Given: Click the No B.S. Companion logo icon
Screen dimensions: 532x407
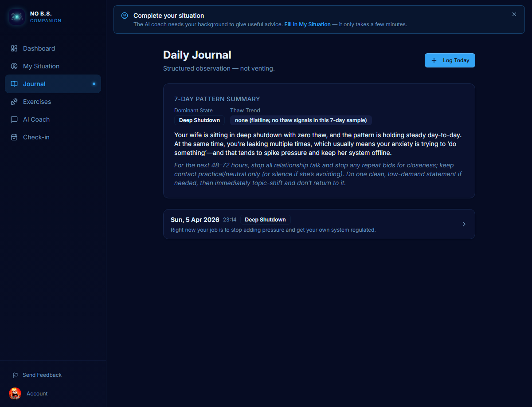Looking at the screenshot, I should [x=17, y=17].
